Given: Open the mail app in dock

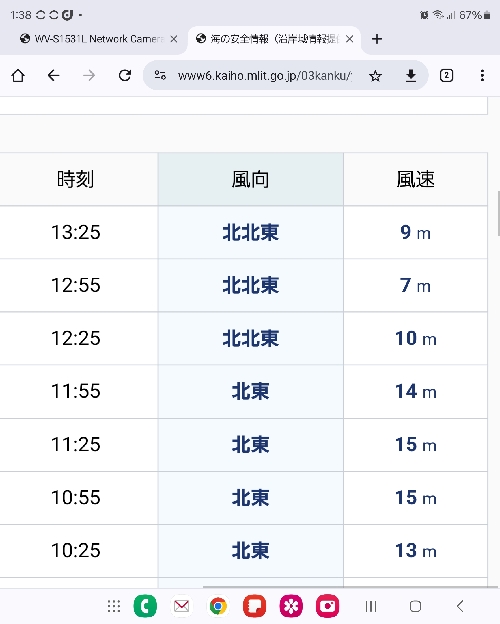Looking at the screenshot, I should 182,606.
